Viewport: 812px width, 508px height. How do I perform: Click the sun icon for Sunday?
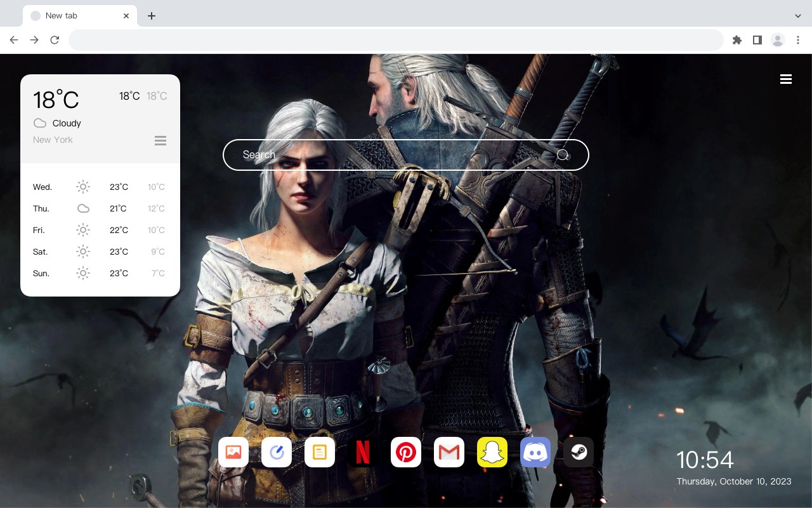pyautogui.click(x=83, y=273)
